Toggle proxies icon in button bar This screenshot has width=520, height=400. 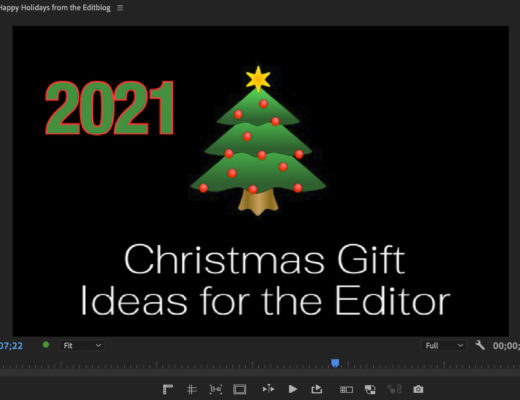pos(370,389)
